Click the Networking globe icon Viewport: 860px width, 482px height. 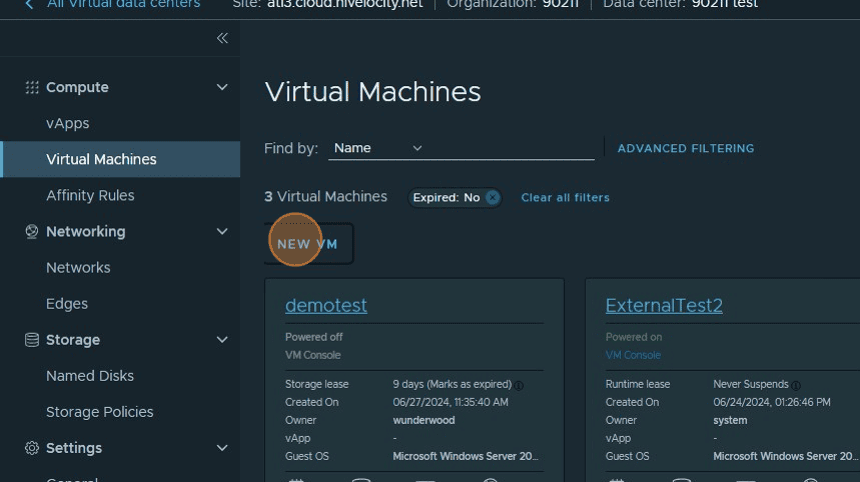pyautogui.click(x=32, y=232)
